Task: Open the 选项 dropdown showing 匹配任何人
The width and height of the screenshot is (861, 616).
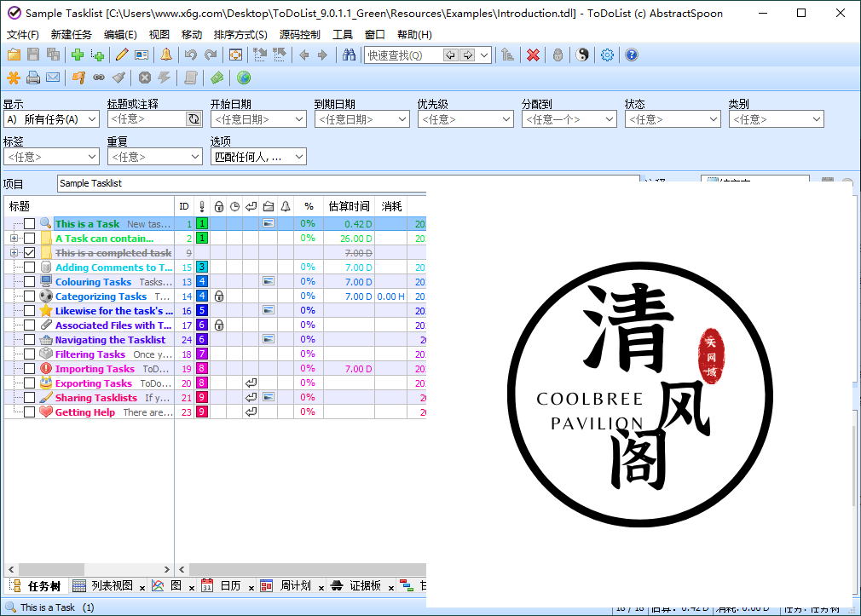Action: click(x=258, y=157)
